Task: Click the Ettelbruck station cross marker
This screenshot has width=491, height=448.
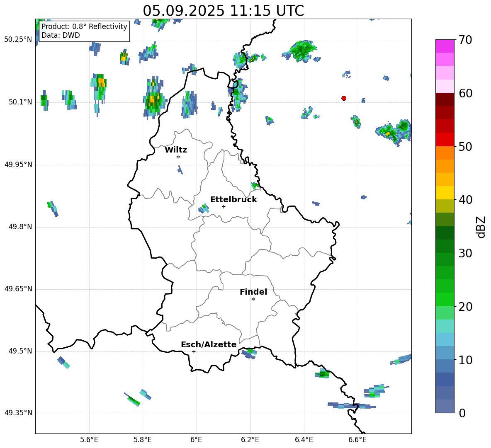Action: pyautogui.click(x=224, y=206)
